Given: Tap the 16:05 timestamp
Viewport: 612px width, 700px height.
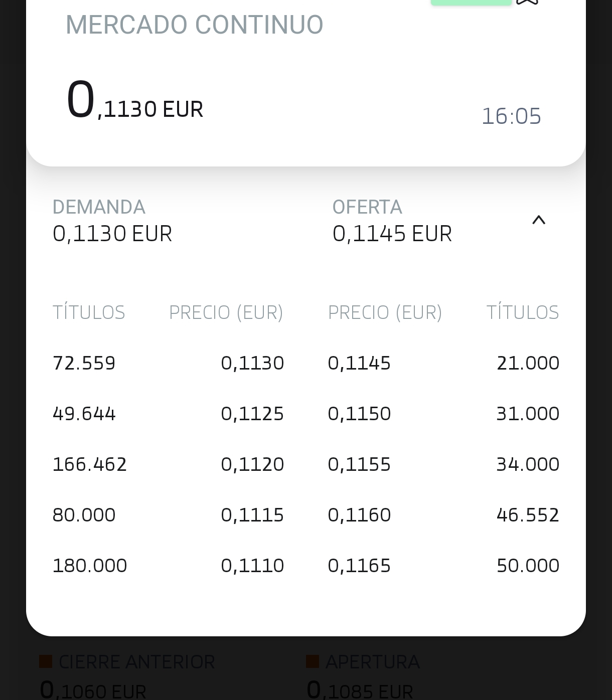Looking at the screenshot, I should click(511, 116).
